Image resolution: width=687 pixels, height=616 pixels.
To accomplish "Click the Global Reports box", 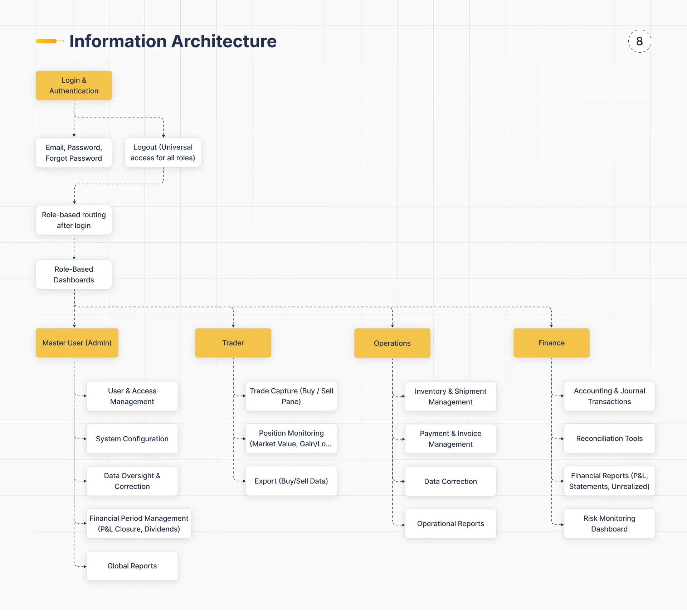I will coord(132,566).
